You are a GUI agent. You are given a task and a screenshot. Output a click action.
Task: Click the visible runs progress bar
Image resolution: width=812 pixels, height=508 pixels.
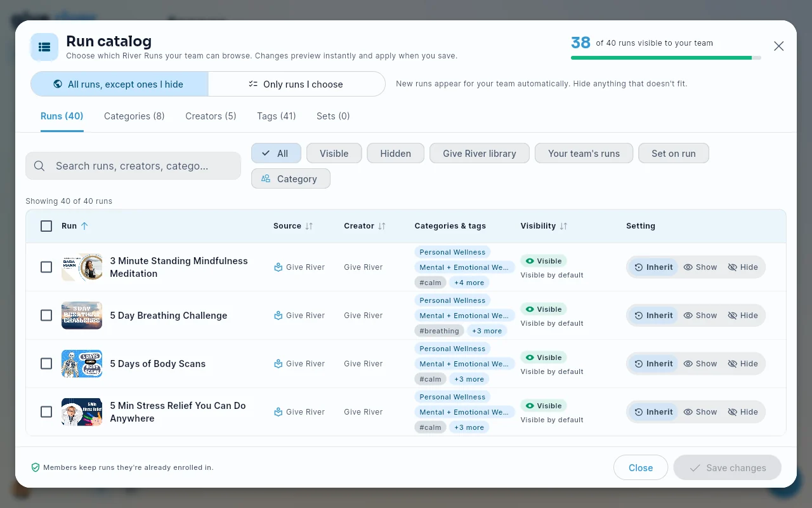[x=666, y=58]
